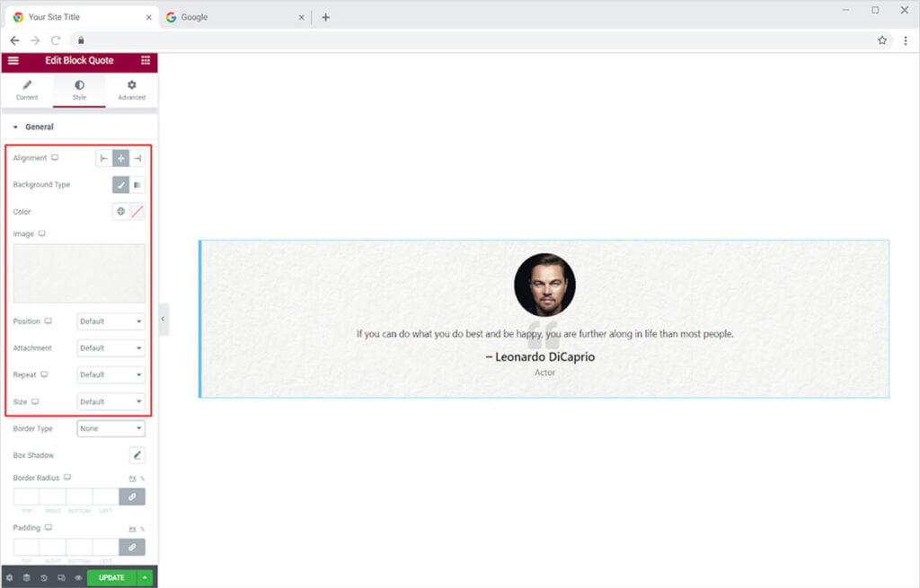Open the widgets grid panel

(x=146, y=60)
